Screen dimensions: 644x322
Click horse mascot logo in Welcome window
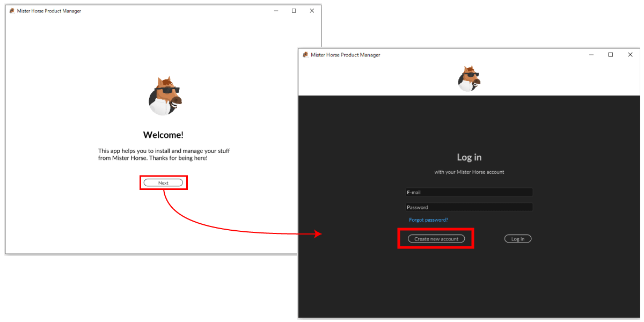click(x=164, y=96)
